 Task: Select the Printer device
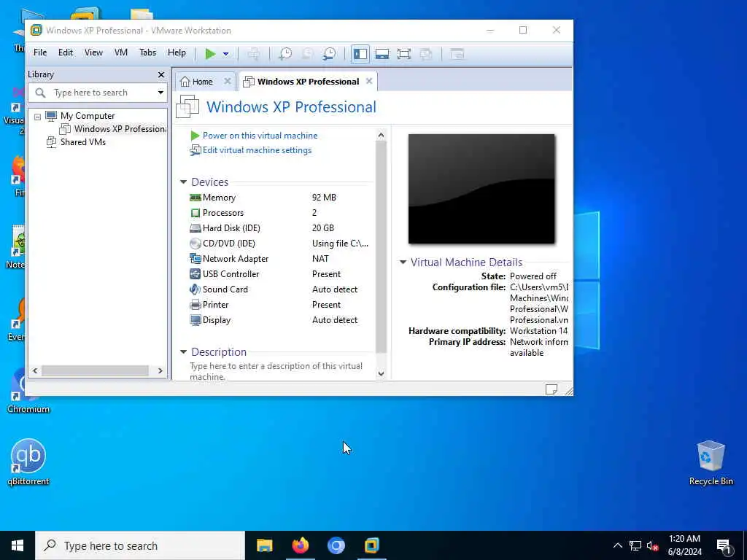pos(279,305)
